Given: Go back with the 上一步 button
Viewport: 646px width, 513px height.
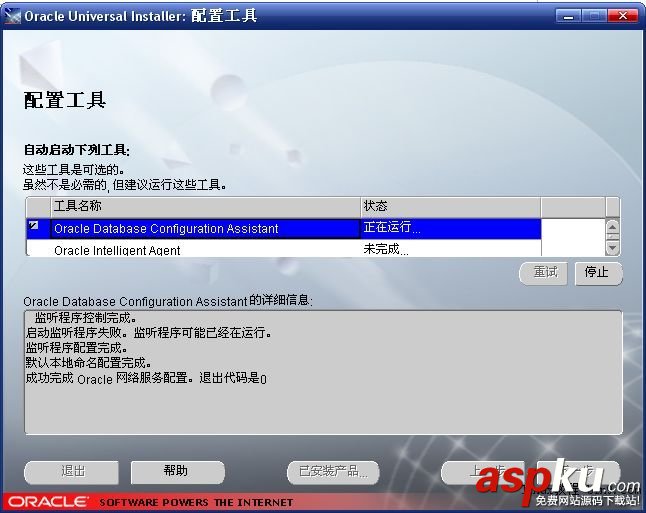Looking at the screenshot, I should click(482, 472).
